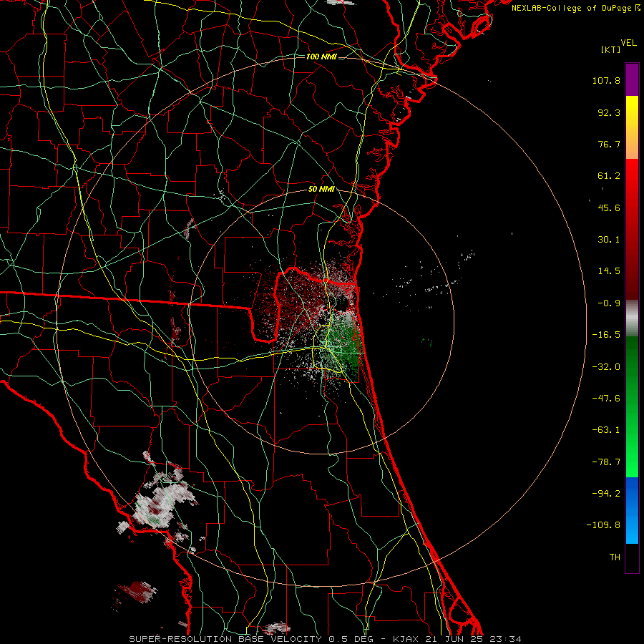Click the -94.2 value on the velocity scale
The image size is (644, 644).
pos(606,493)
